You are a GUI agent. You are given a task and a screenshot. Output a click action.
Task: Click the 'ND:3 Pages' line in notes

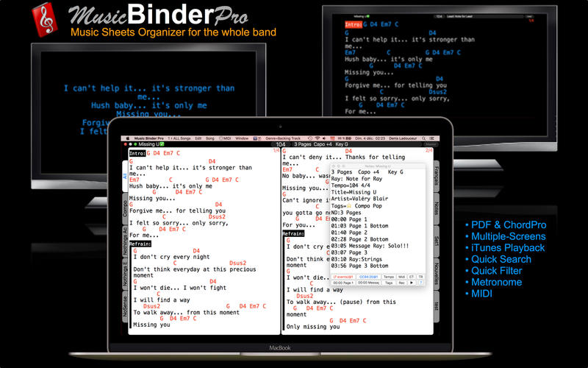[346, 213]
